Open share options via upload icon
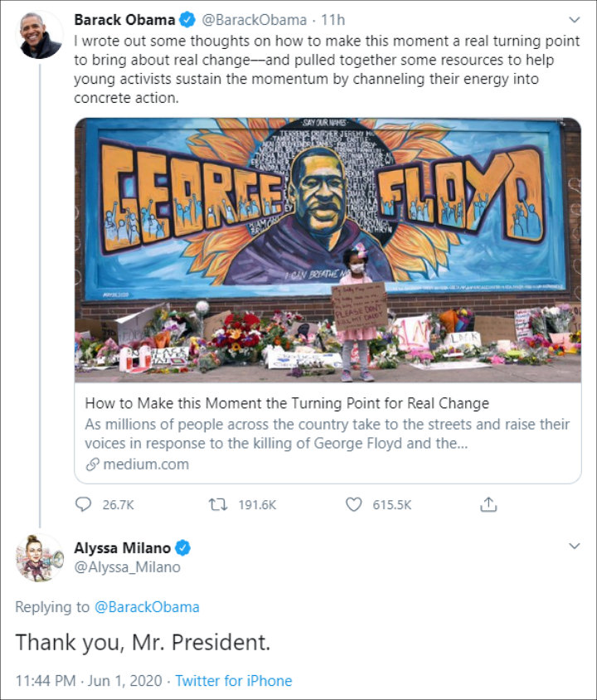597x700 pixels. 488,504
